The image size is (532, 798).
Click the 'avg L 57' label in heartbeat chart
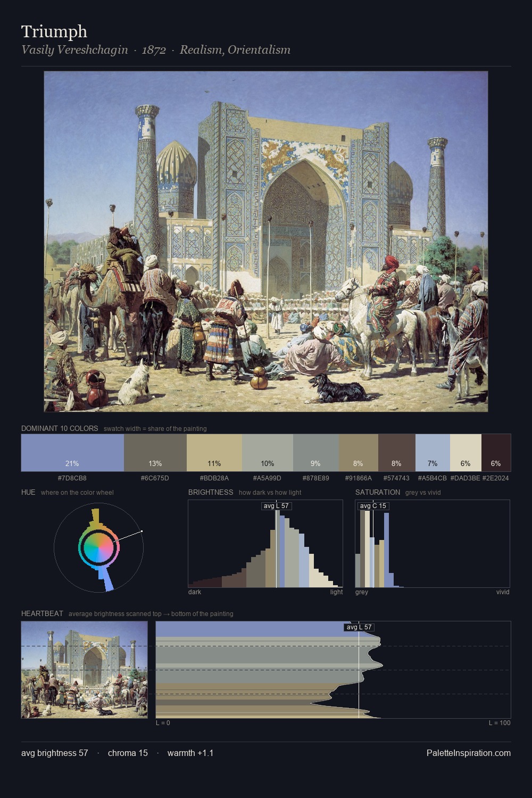pos(359,627)
